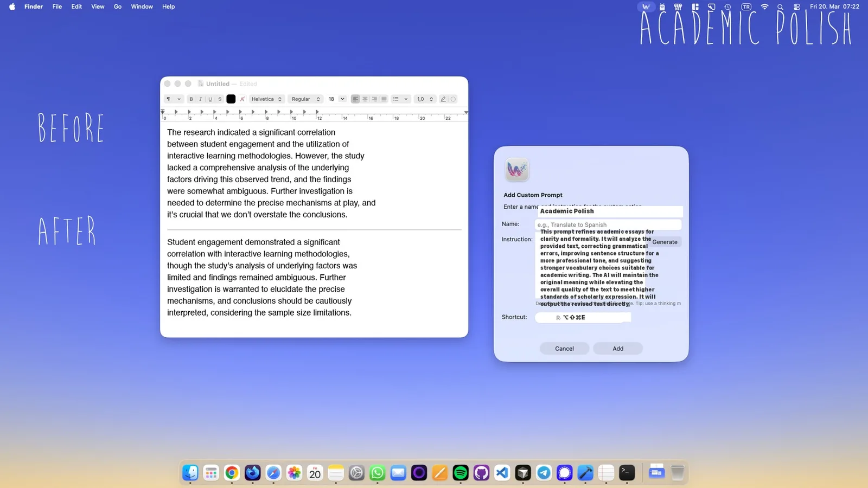Open Mail from the Dock
868x488 pixels.
[x=398, y=473]
